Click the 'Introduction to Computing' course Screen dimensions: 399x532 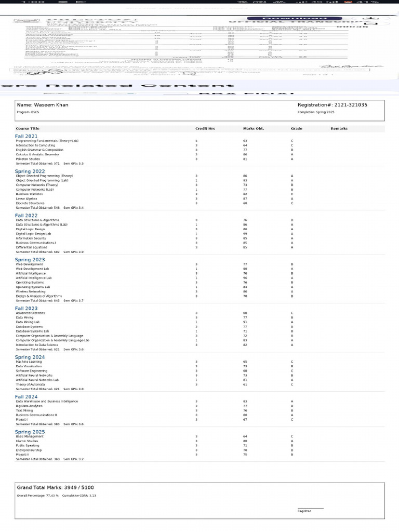pyautogui.click(x=35, y=145)
